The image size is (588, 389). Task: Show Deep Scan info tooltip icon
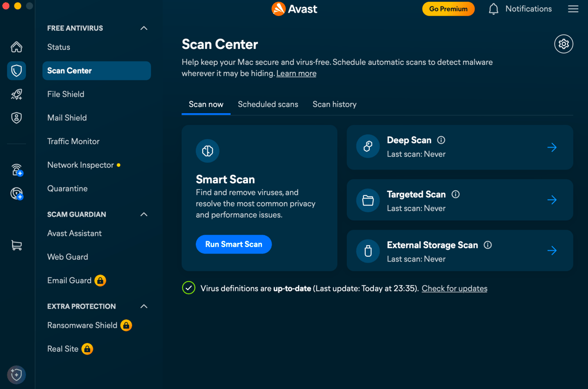tap(441, 140)
